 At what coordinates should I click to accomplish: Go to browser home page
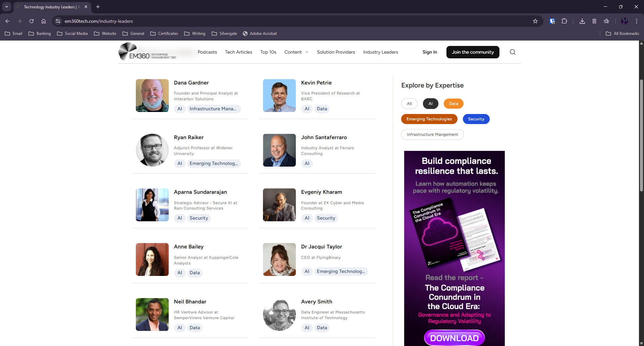43,21
